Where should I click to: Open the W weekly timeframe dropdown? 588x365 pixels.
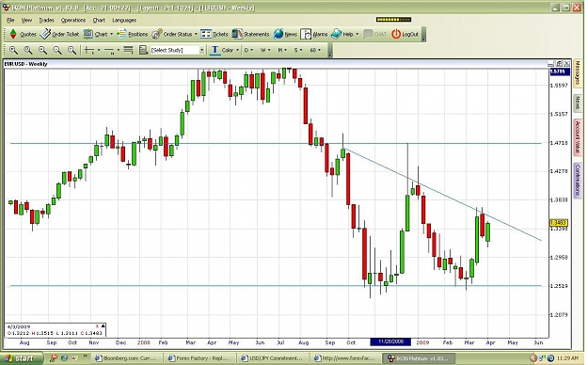coord(265,50)
